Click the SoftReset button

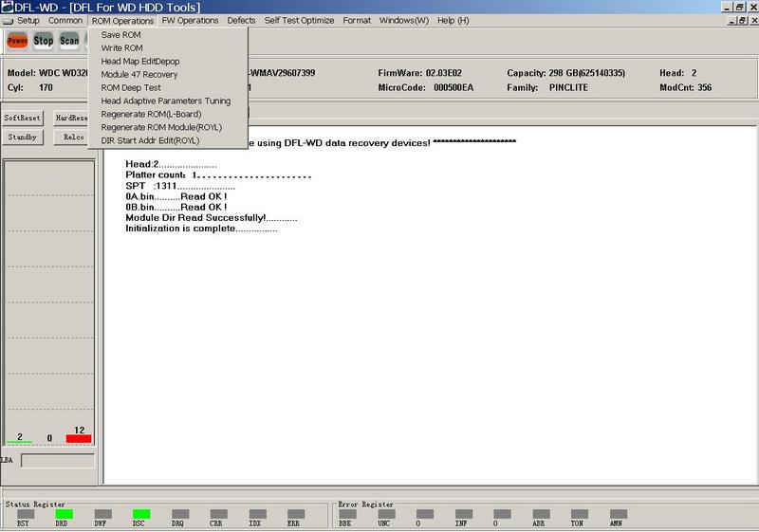22,118
